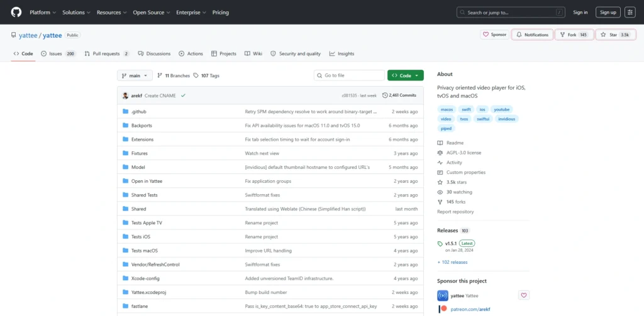Open the Resources dropdown
Viewport: 644px width, 316px height.
point(112,13)
